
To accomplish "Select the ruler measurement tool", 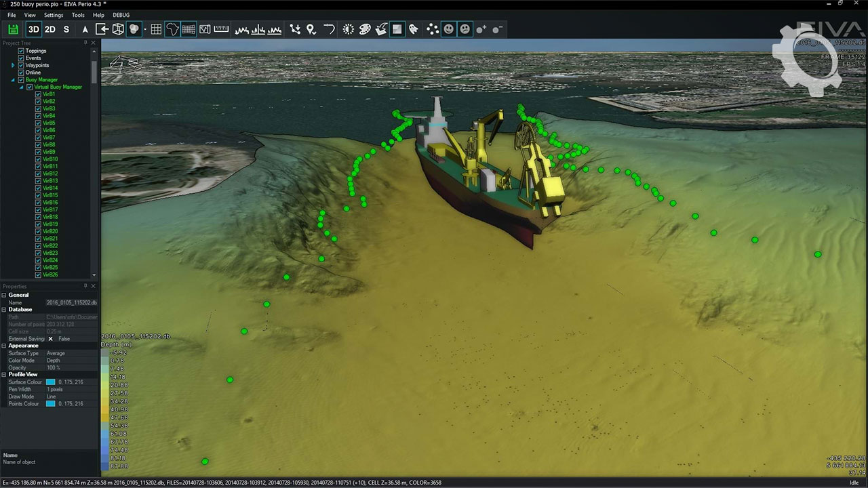I will coord(221,29).
